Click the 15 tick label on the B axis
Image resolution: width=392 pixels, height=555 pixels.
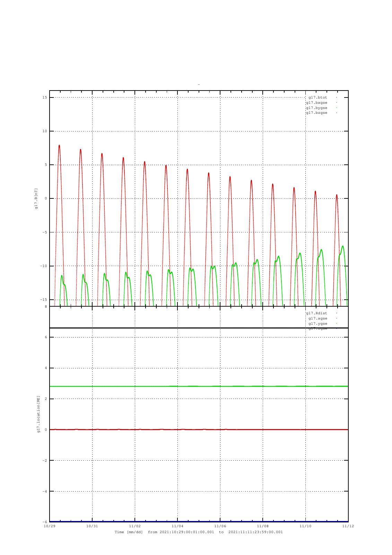(x=45, y=97)
